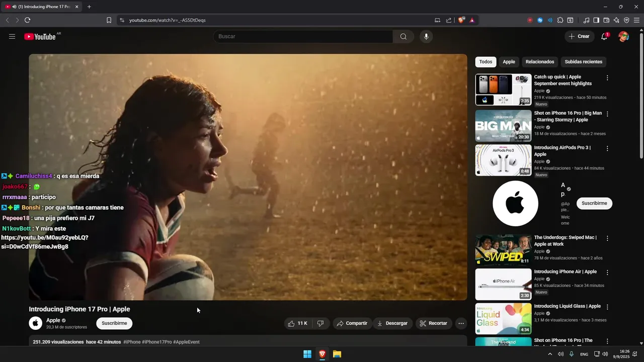
Task: Open the Apple channel avatar
Action: (x=35, y=323)
